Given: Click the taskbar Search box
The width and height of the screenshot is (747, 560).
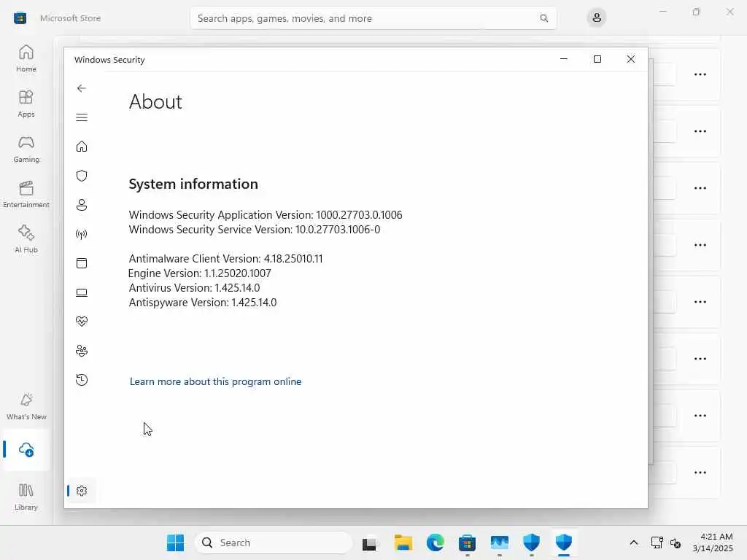Looking at the screenshot, I should tap(274, 542).
